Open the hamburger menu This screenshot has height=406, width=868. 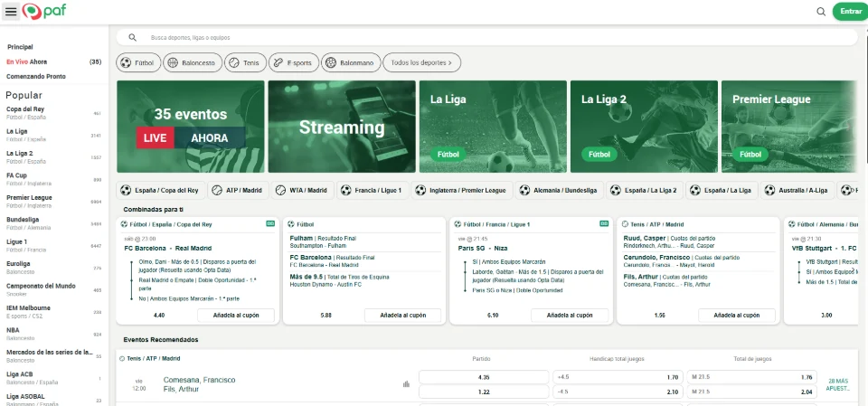11,11
